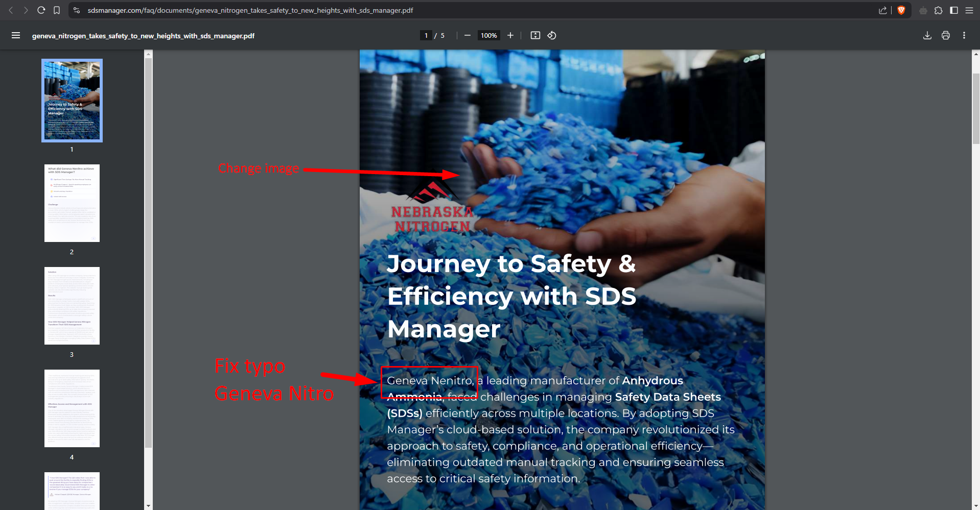
Task: Toggle the browser side panel
Action: coord(953,10)
